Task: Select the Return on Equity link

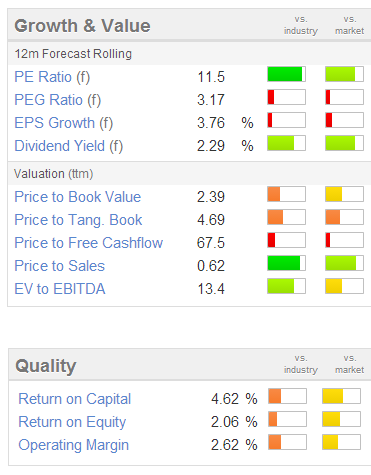Action: [x=72, y=422]
